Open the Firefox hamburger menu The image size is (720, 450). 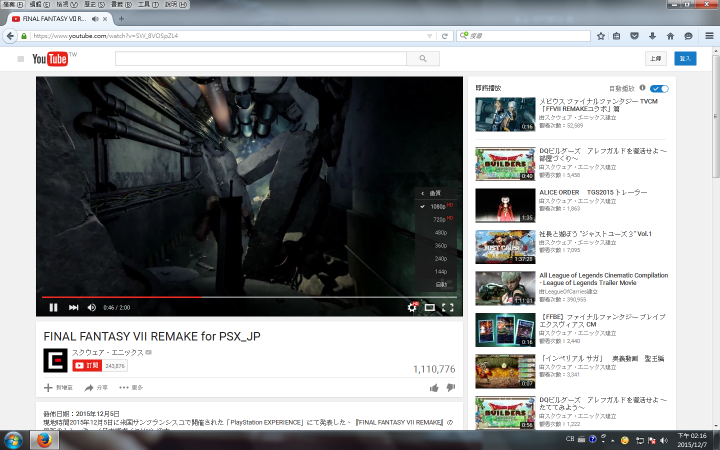(x=709, y=36)
